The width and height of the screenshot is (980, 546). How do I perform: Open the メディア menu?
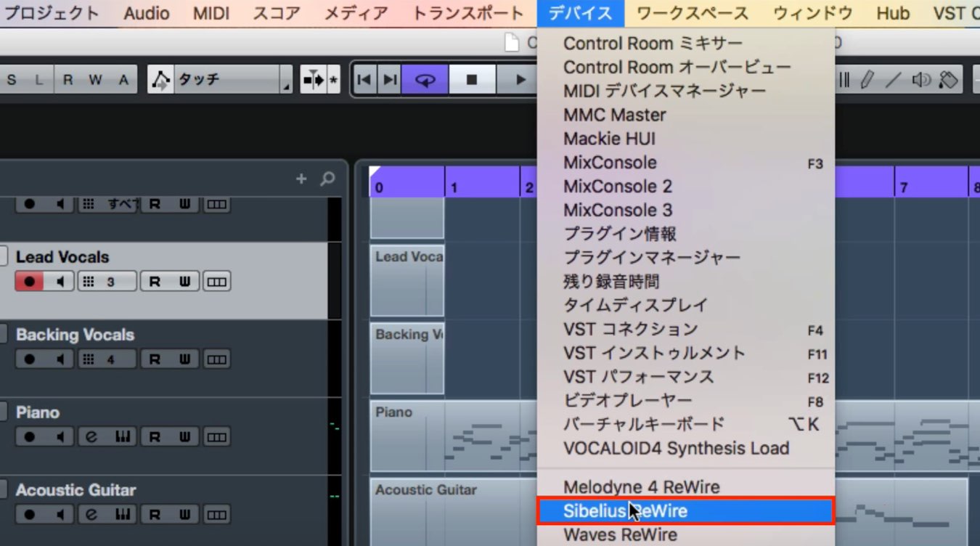point(356,13)
